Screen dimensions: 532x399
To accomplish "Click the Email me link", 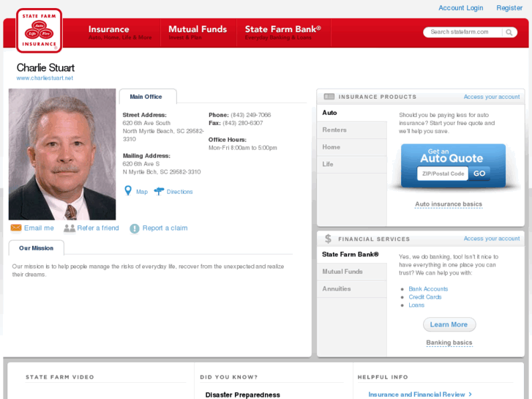I will tap(39, 228).
